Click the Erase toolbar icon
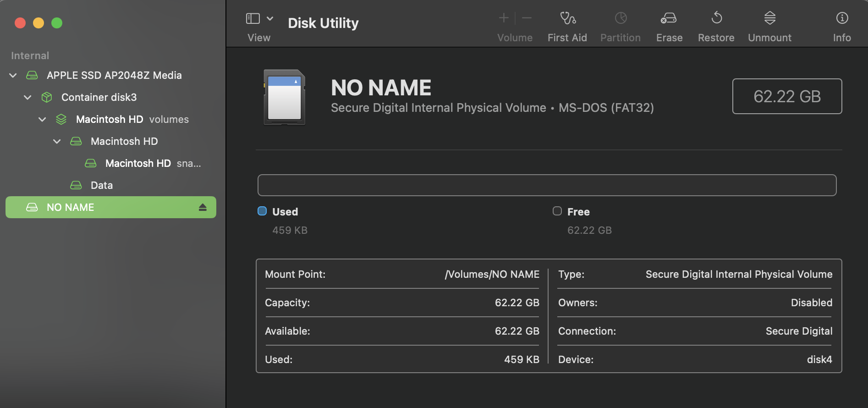868x408 pixels. click(669, 19)
